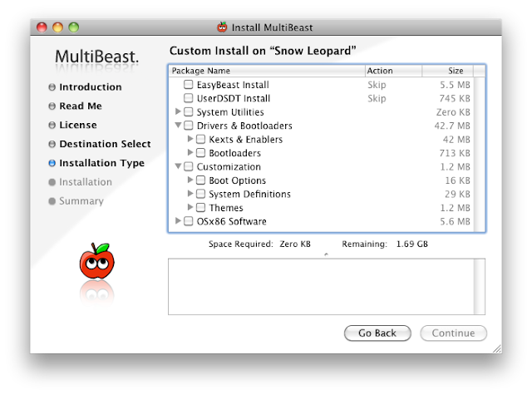This screenshot has height=395, width=532.
Task: Click the "Destination Select" step label
Action: (x=105, y=144)
